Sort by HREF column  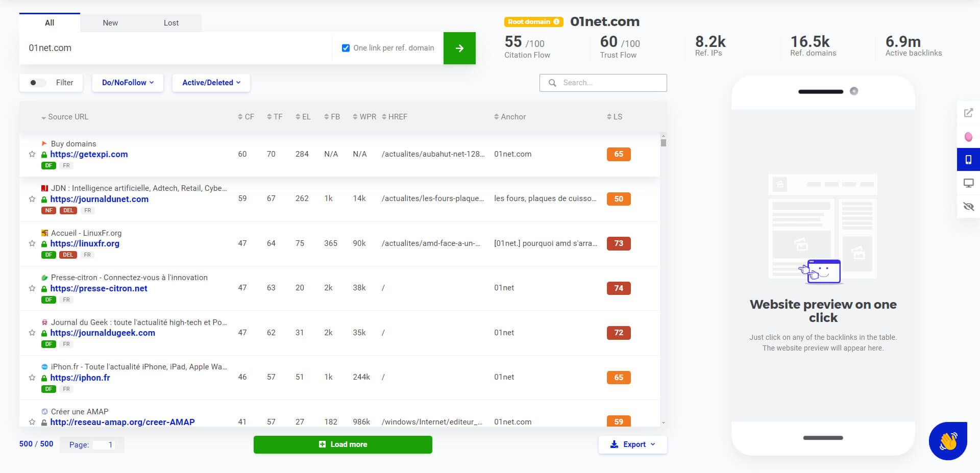pyautogui.click(x=395, y=117)
